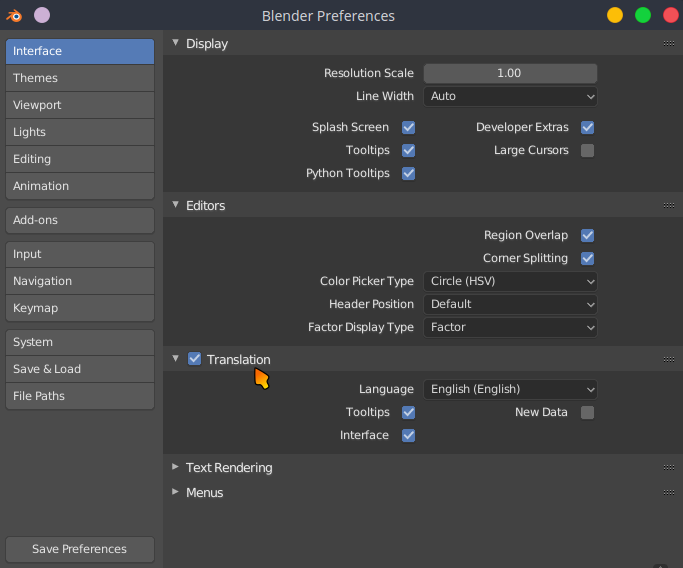
Task: Open the Color Picker Type dropdown
Action: tap(510, 281)
